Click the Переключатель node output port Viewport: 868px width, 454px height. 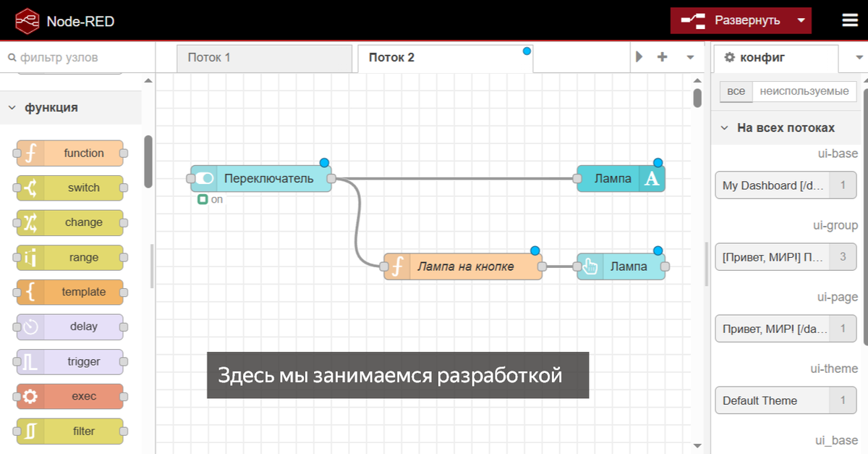[x=331, y=178]
